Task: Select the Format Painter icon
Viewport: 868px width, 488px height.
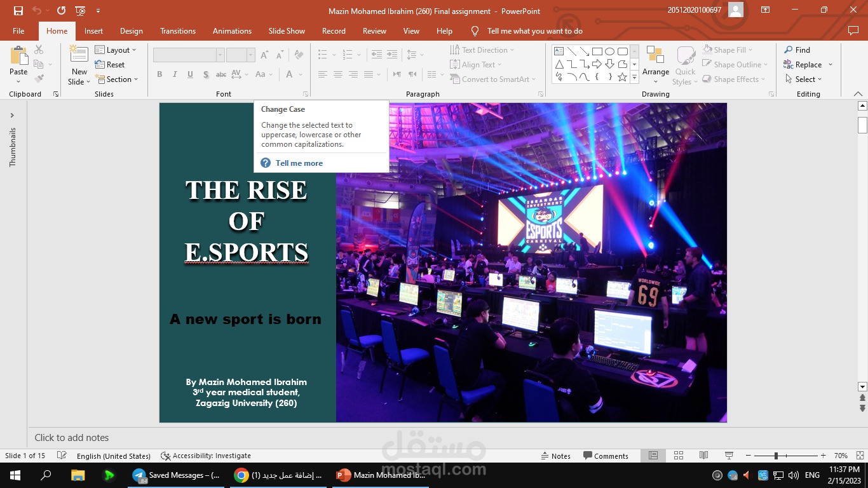Action: point(38,78)
